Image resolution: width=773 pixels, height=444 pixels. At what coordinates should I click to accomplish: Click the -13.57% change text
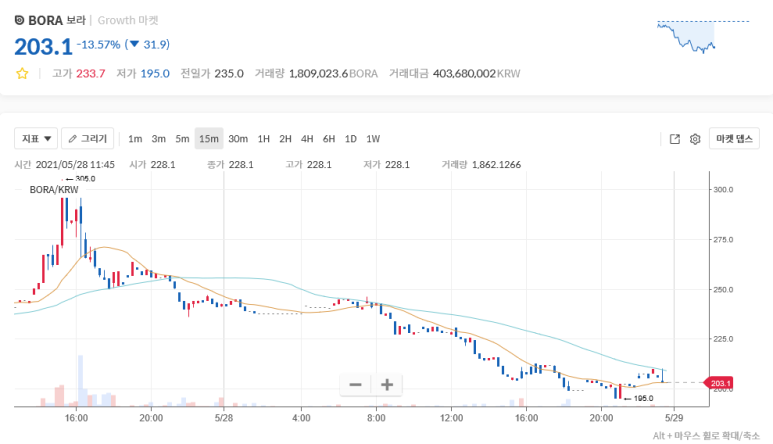coord(99,45)
